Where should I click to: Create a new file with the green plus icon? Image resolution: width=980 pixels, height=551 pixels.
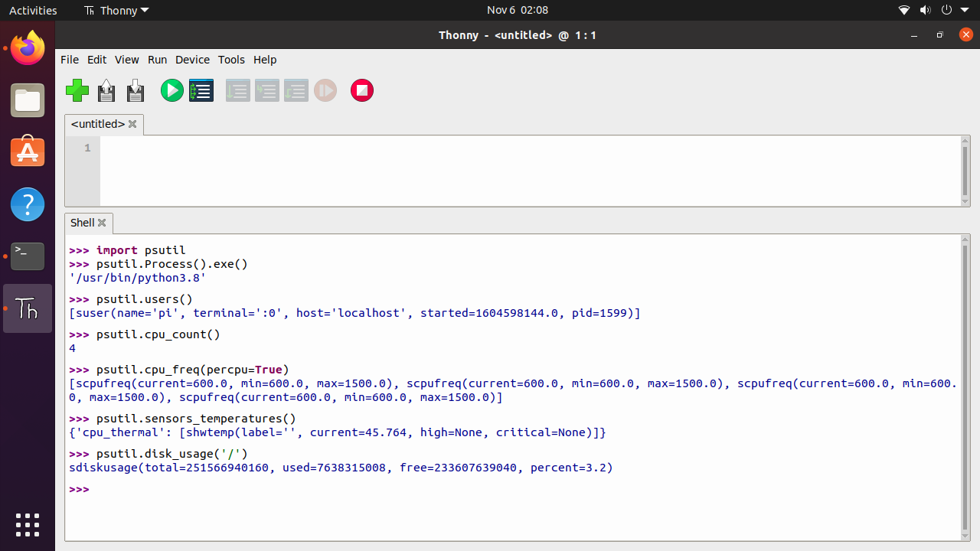77,90
